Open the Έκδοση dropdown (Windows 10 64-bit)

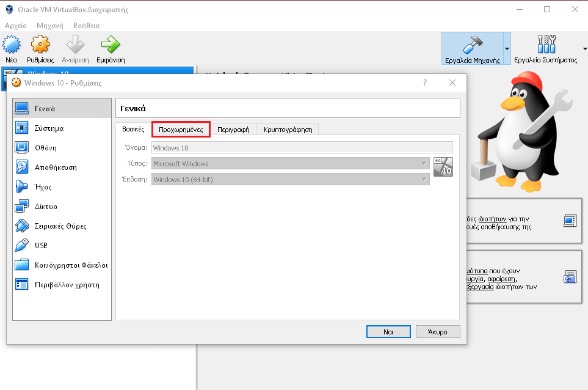pos(291,180)
